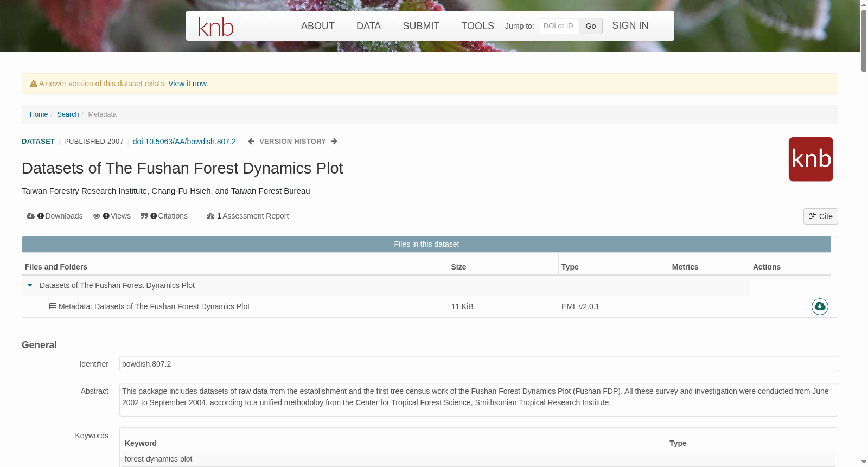Image resolution: width=868 pixels, height=467 pixels.
Task: Click the SIGN IN link
Action: click(630, 25)
